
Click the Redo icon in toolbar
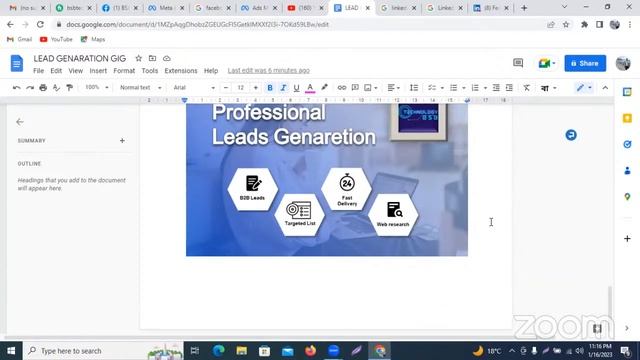[x=30, y=88]
